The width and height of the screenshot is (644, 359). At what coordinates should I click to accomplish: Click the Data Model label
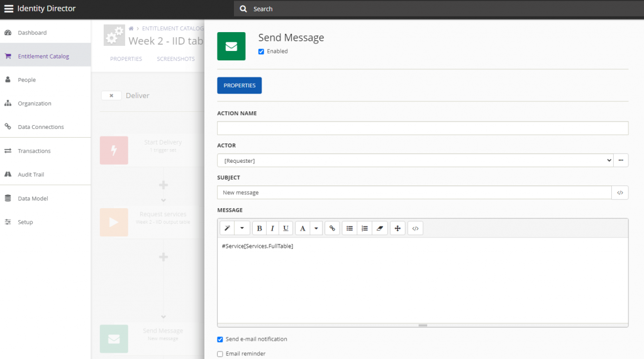tap(33, 198)
